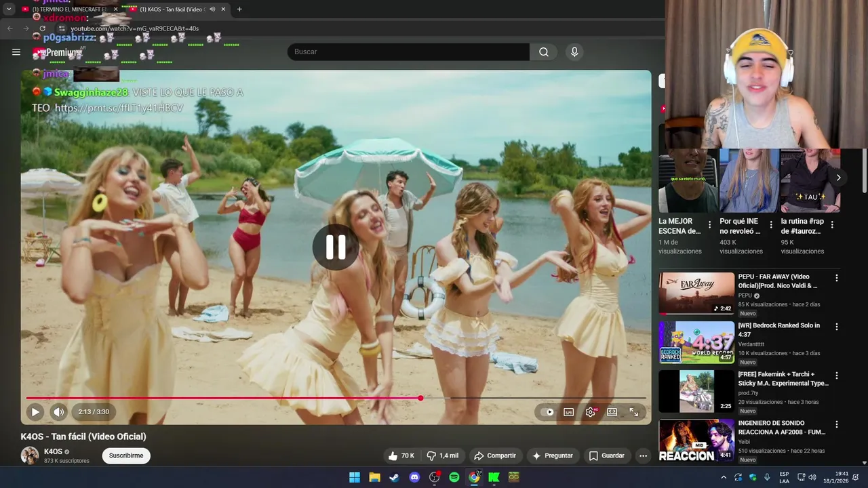
Task: Click the Suscribirme button
Action: click(126, 455)
